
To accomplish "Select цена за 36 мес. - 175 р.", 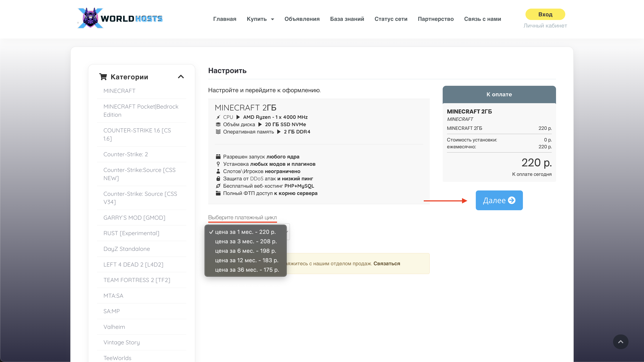I will point(245,270).
